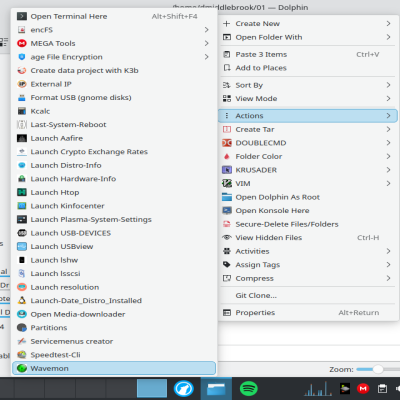The image size is (400, 400).
Task: Click the green Wavemon icon
Action: [x=22, y=368]
